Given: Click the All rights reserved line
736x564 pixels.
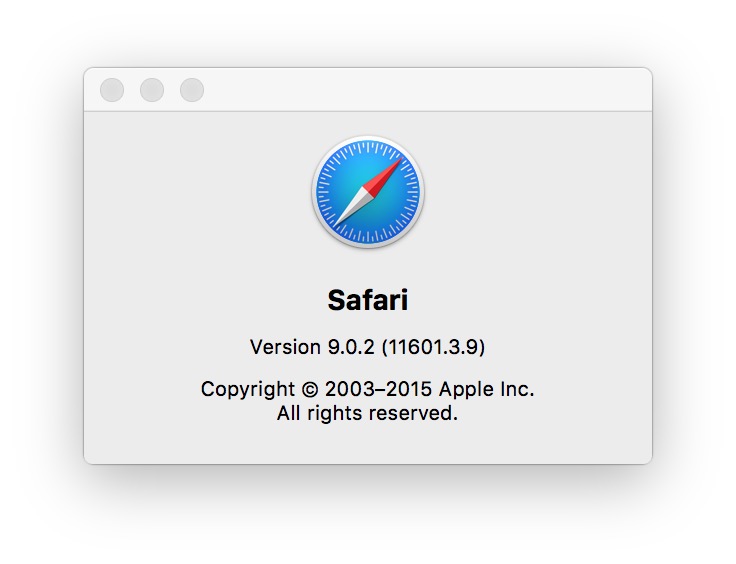Looking at the screenshot, I should pos(368,412).
